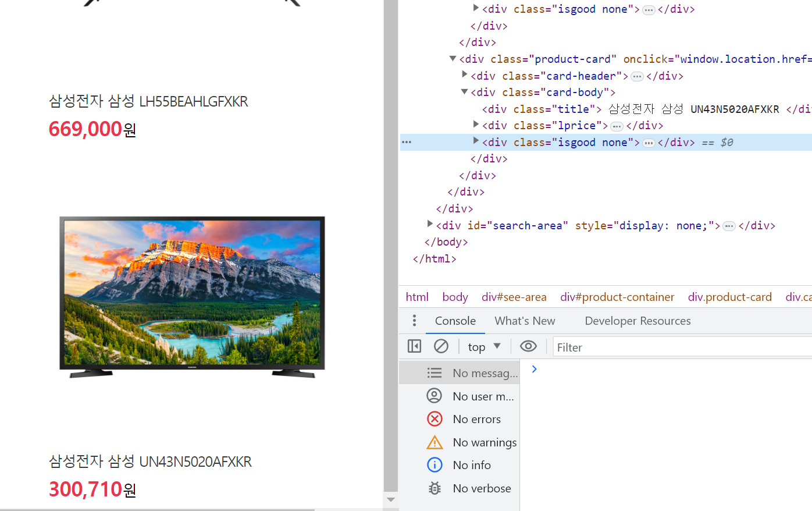Select div.product-card in the breadcrumb bar
This screenshot has width=812, height=511.
(x=730, y=297)
